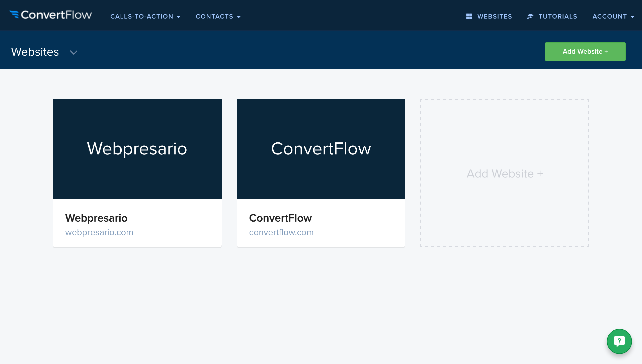Viewport: 642px width, 364px height.
Task: Click the Tutorials graduation cap icon
Action: tap(530, 17)
